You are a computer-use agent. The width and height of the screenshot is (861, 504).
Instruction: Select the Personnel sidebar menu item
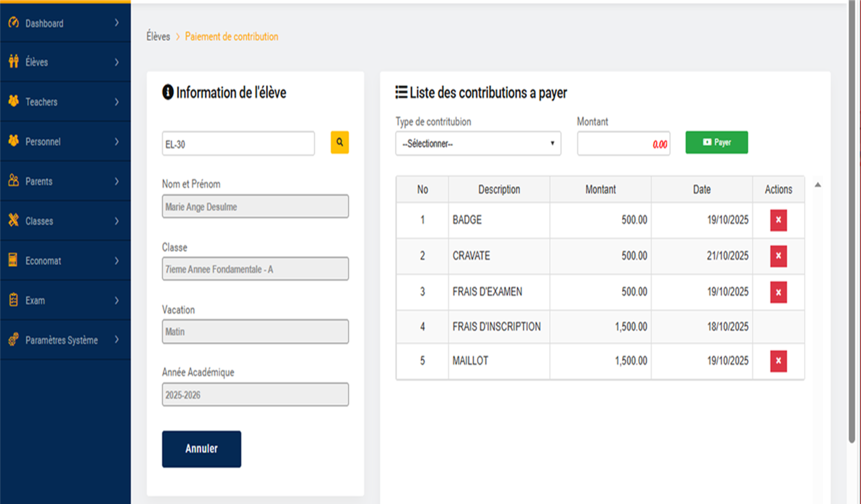43,141
